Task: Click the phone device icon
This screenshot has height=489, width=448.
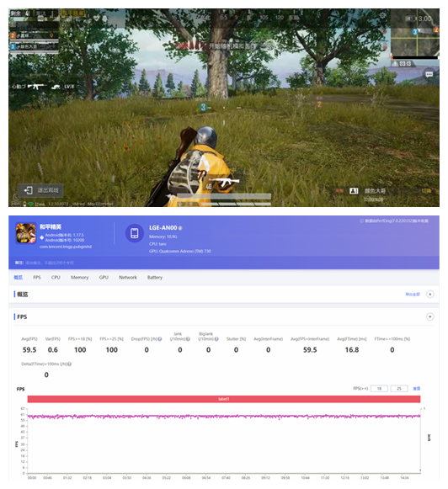Action: click(x=135, y=233)
